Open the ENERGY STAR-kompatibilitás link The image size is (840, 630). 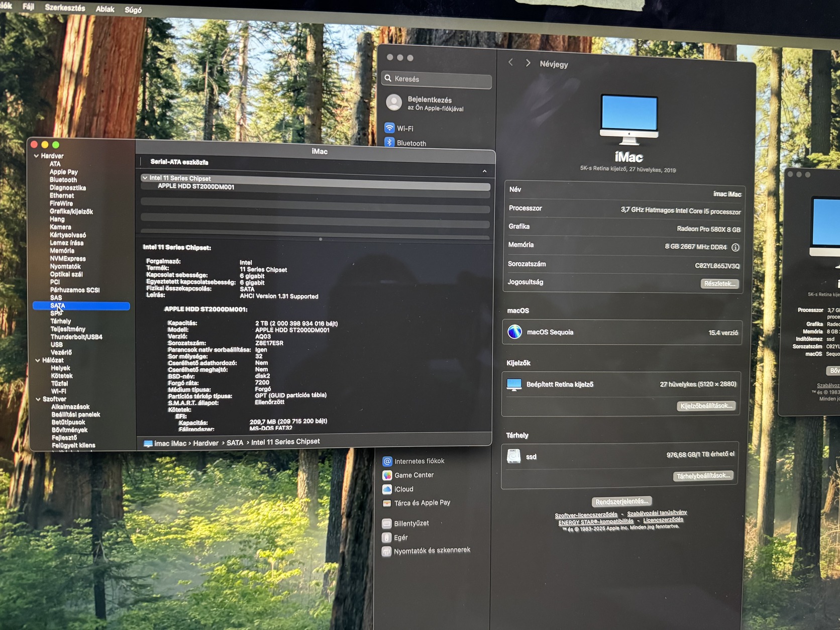click(x=596, y=522)
